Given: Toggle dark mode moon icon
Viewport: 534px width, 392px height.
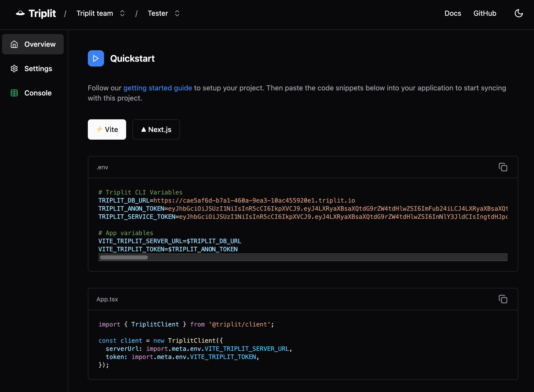Looking at the screenshot, I should click(x=519, y=13).
